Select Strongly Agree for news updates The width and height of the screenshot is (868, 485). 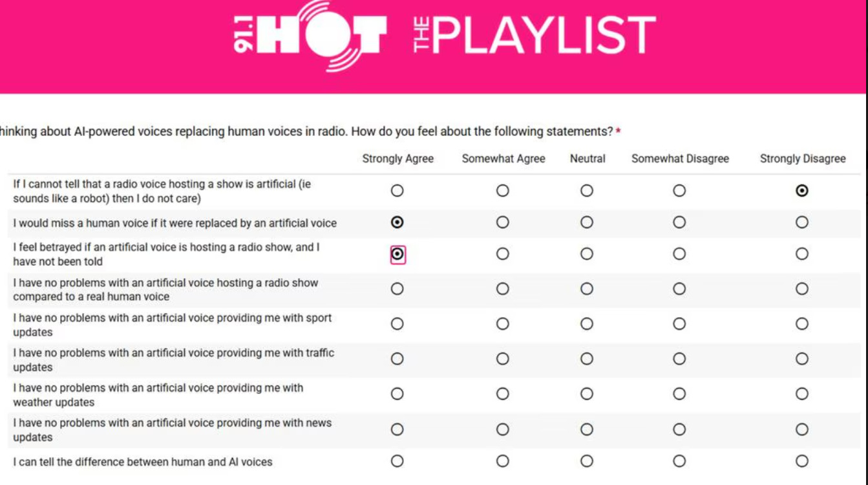(x=397, y=429)
